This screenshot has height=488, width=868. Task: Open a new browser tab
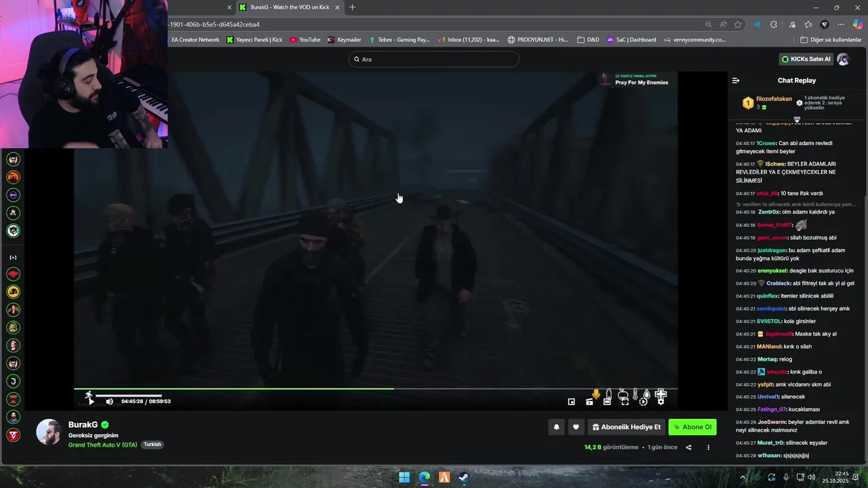(352, 7)
